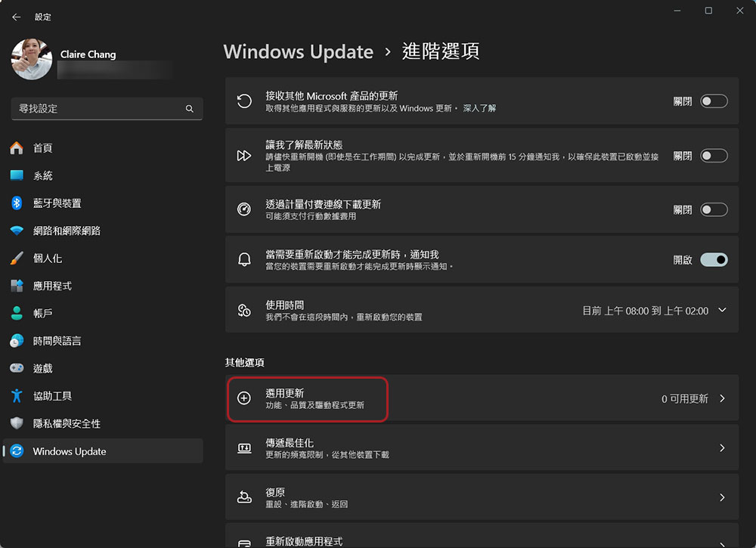The height and width of the screenshot is (548, 756).
Task: Open 傳遞最佳化 via its right chevron
Action: pos(722,448)
